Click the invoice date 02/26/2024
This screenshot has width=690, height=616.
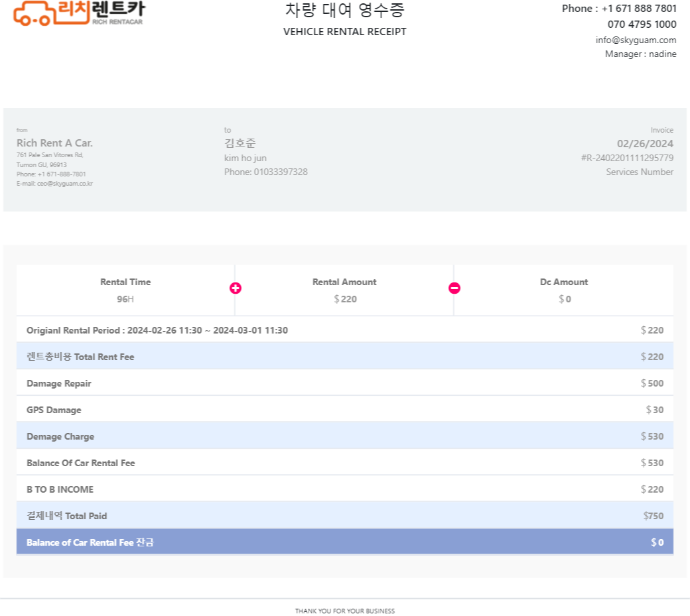pyautogui.click(x=645, y=143)
